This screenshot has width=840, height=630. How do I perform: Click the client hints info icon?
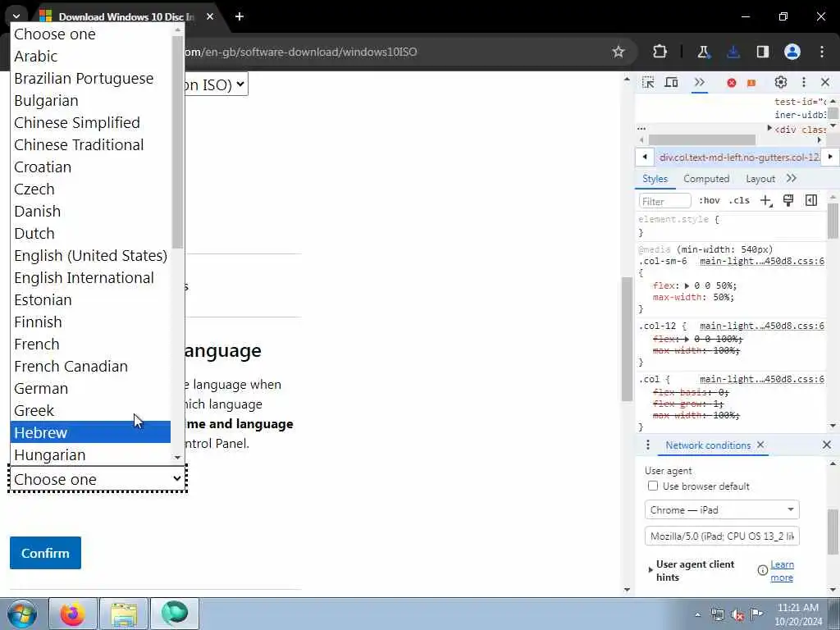click(763, 571)
